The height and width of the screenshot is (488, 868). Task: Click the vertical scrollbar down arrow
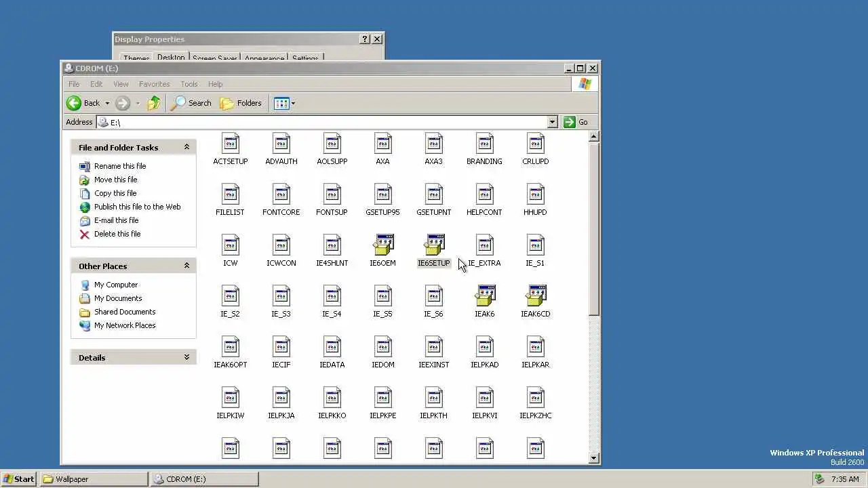point(594,458)
